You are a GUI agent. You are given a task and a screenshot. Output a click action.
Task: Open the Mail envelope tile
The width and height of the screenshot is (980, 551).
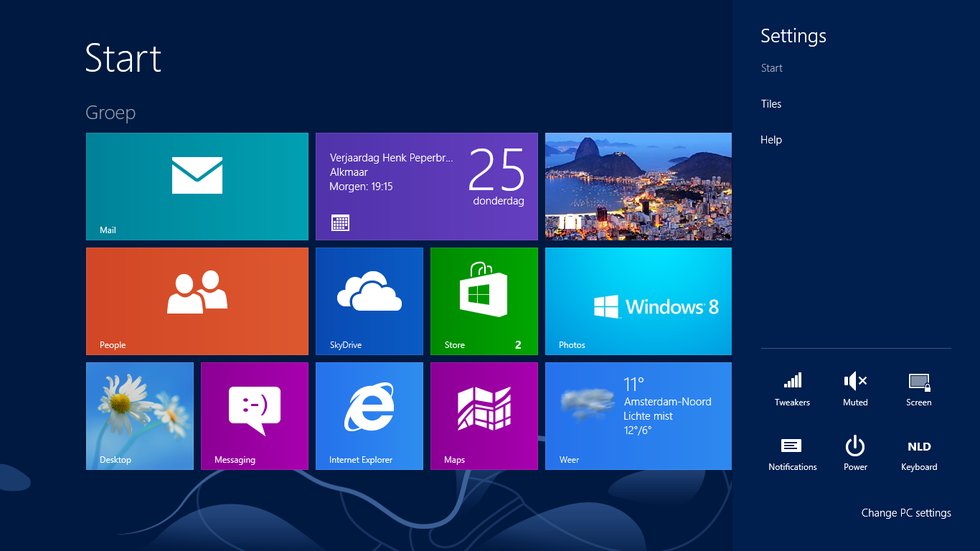[197, 187]
